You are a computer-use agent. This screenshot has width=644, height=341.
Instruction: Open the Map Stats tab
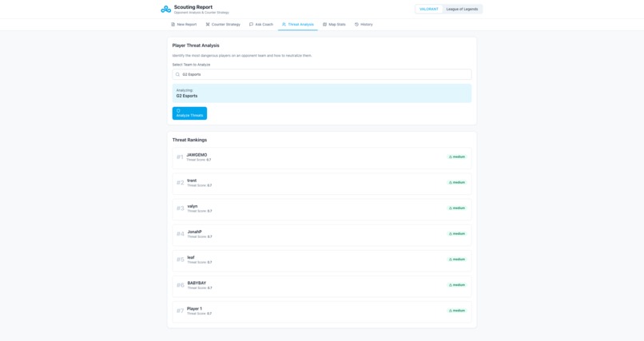334,25
